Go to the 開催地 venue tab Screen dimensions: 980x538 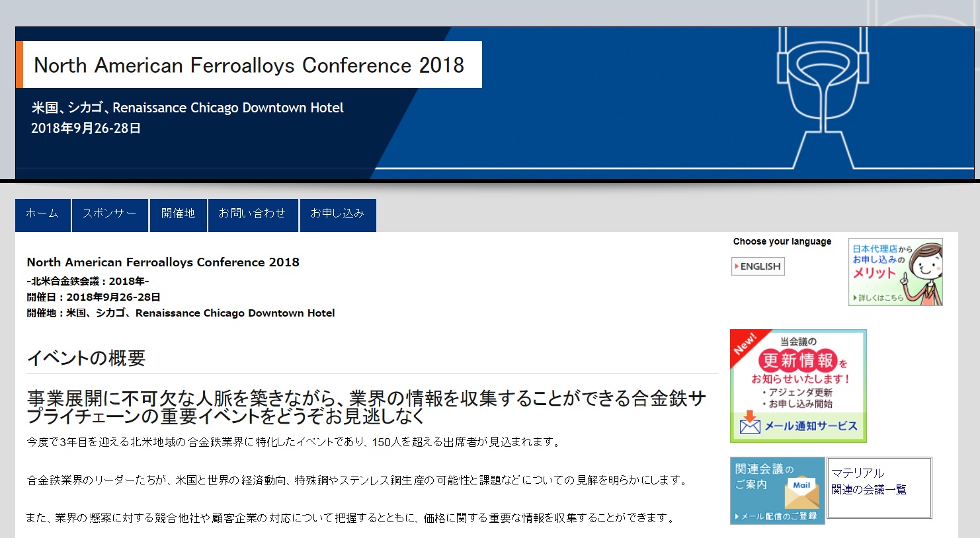[178, 215]
